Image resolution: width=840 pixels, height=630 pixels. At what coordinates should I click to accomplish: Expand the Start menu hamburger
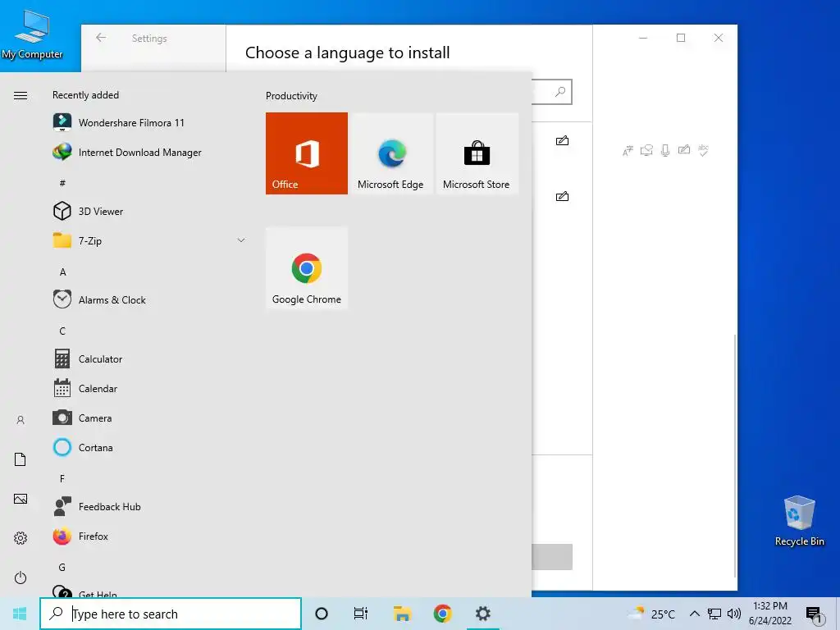[21, 95]
